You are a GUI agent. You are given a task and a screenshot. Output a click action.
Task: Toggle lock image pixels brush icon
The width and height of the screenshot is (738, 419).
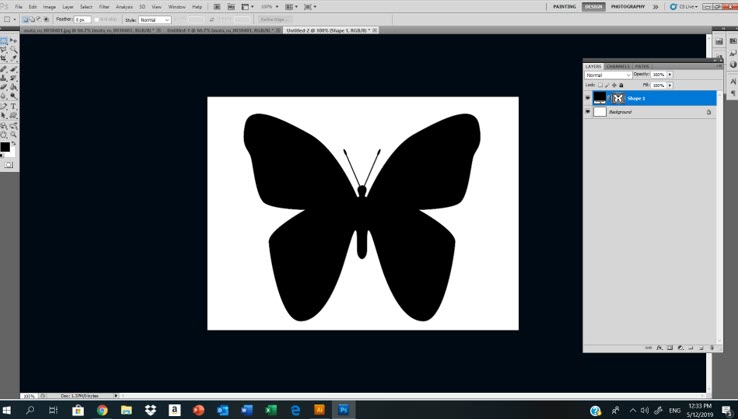click(x=607, y=85)
